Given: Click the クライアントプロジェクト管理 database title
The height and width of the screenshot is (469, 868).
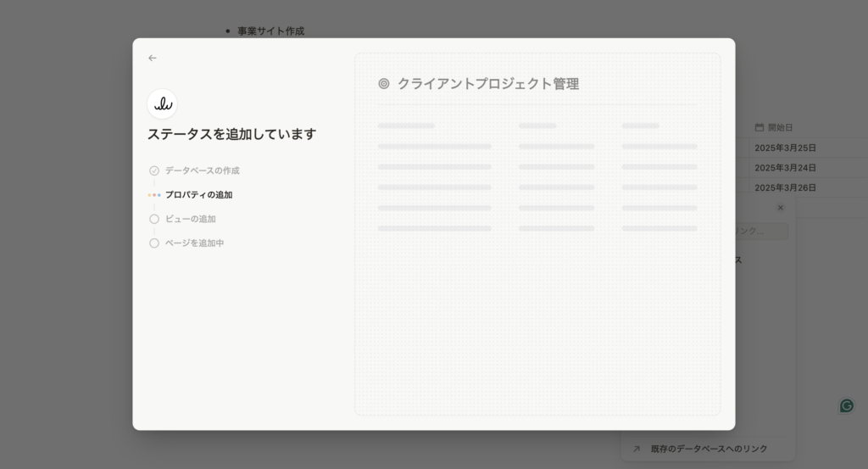Looking at the screenshot, I should pyautogui.click(x=488, y=84).
